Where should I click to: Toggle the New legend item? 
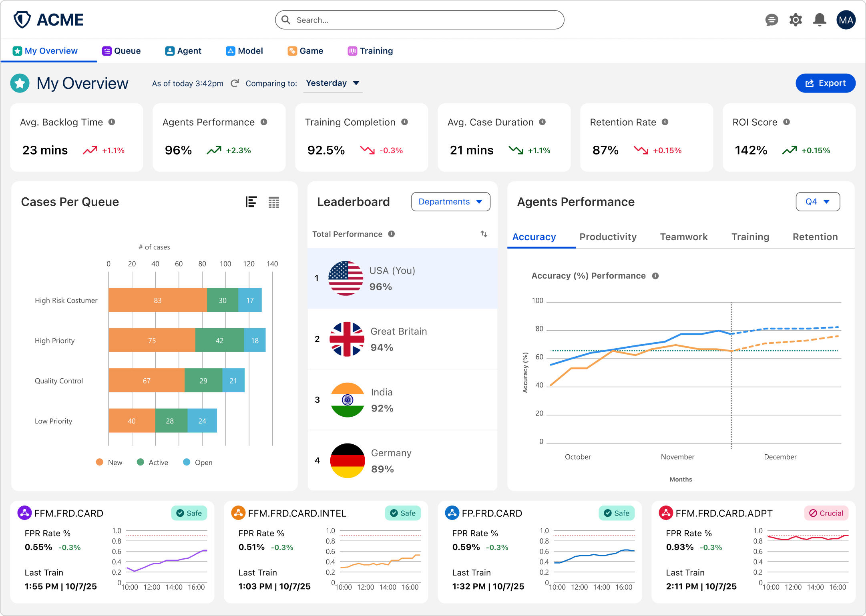pyautogui.click(x=109, y=462)
